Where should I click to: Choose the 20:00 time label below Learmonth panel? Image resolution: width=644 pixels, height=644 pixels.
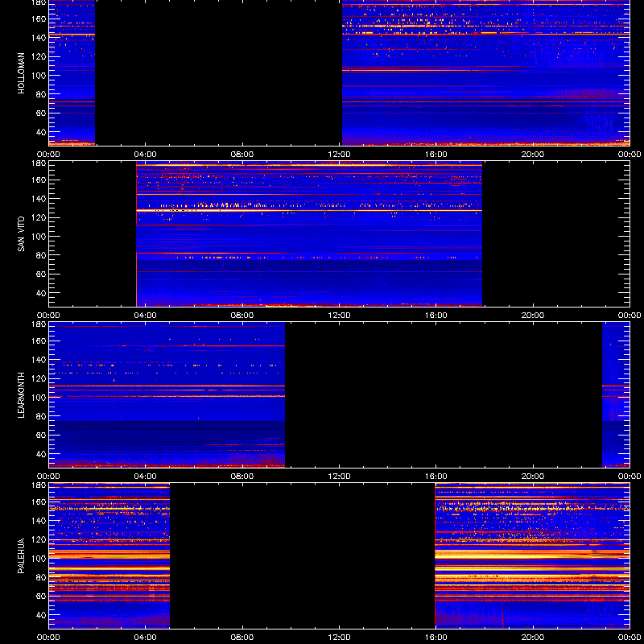pyautogui.click(x=533, y=477)
